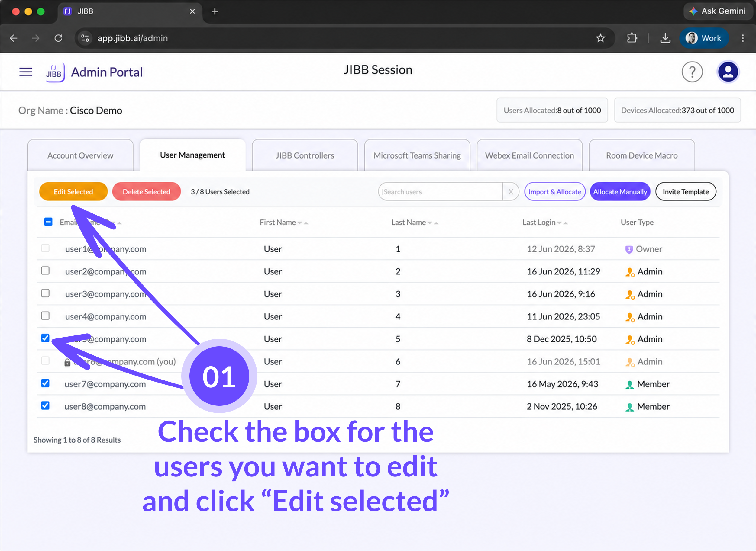
Task: Click the Org Name Cisco Demo text
Action: click(x=70, y=111)
